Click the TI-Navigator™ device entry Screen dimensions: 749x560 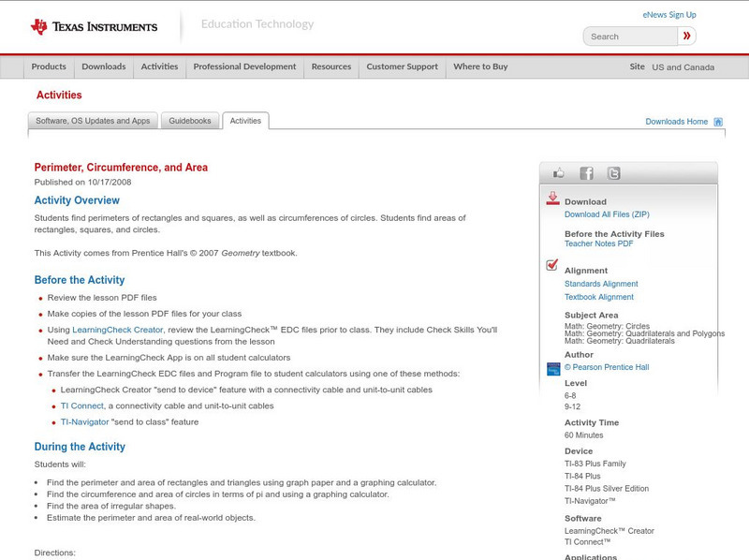590,501
